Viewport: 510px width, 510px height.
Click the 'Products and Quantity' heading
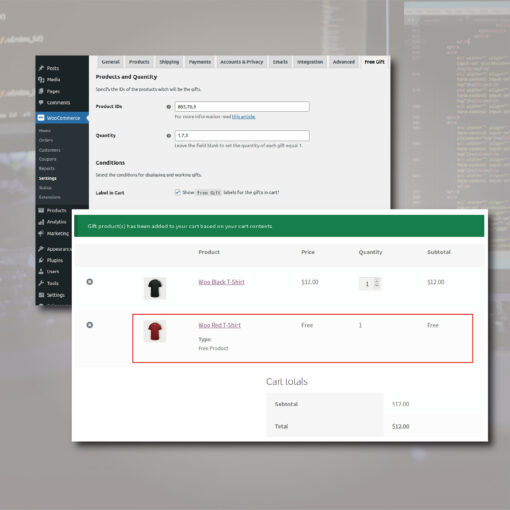pos(126,77)
